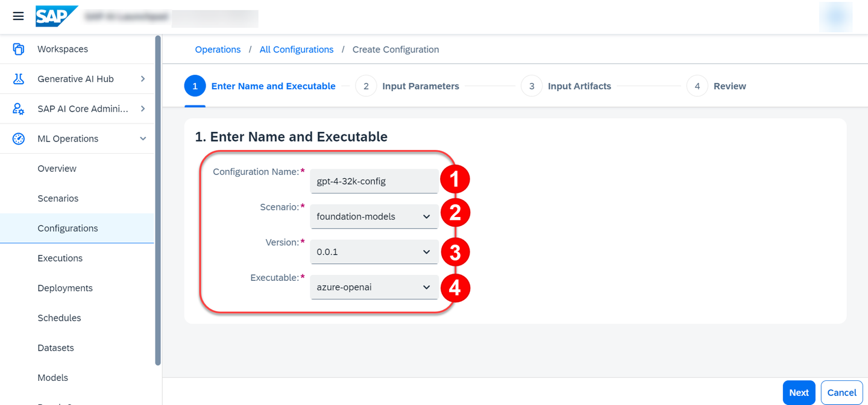The image size is (868, 405).
Task: Toggle the hamburger navigation menu
Action: 18,16
